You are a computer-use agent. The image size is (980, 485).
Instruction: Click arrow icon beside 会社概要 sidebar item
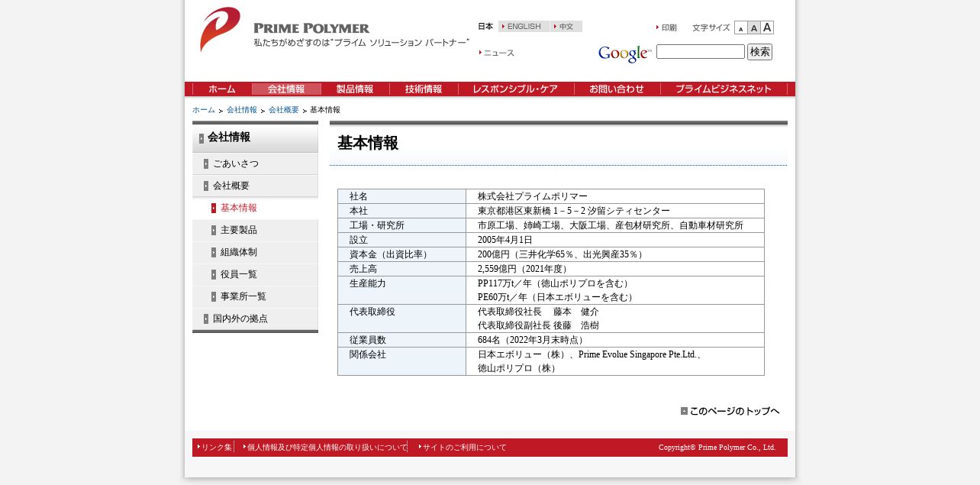[206, 186]
